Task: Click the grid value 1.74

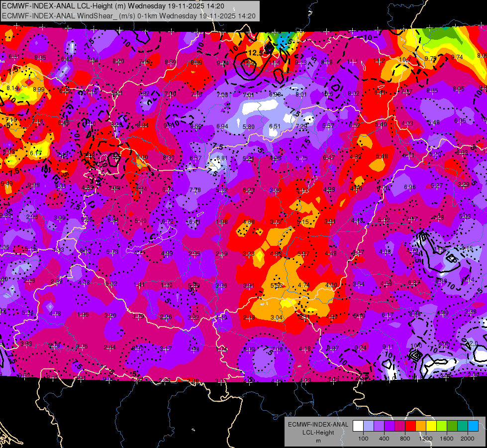Action: pos(221,349)
